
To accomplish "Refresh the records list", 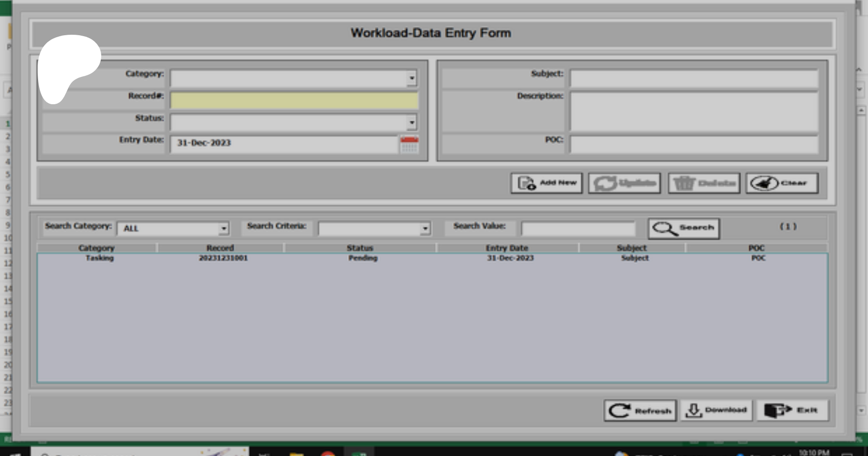I will 640,411.
